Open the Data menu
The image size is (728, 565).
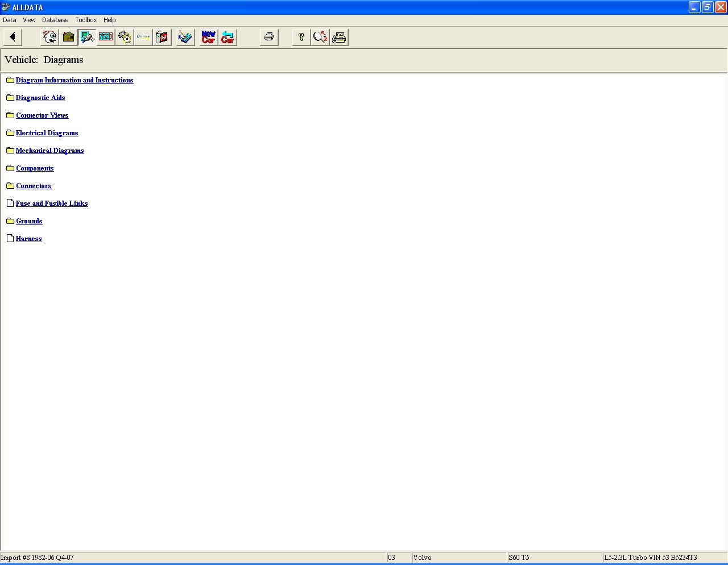(x=10, y=20)
